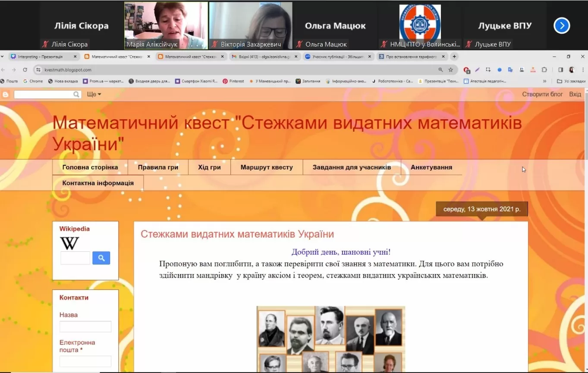Viewport: 588px width, 373px height.
Task: Click the zoom magnifier icon in address bar
Action: coord(440,70)
